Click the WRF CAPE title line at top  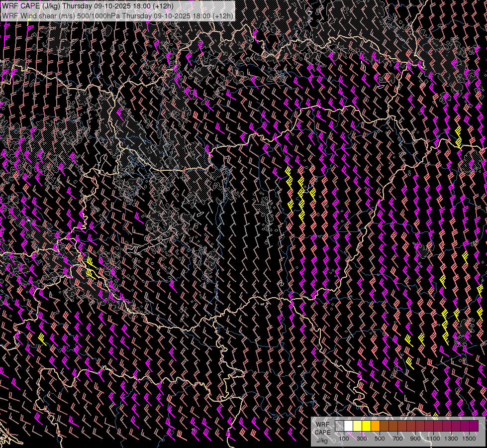tap(88, 6)
